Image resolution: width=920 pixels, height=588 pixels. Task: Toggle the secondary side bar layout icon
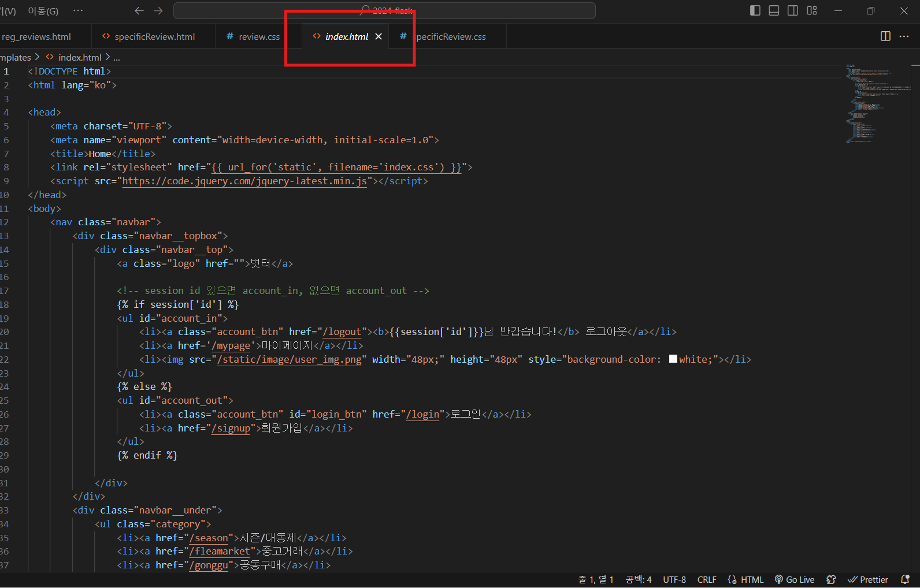point(793,10)
